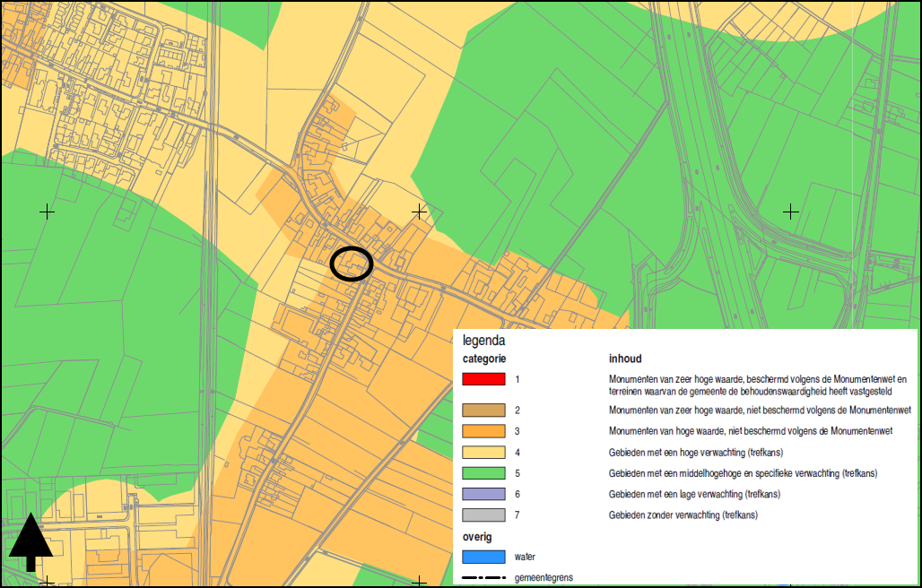Viewport: 922px width, 588px height.
Task: Click category number '5' in the legend
Action: [518, 473]
